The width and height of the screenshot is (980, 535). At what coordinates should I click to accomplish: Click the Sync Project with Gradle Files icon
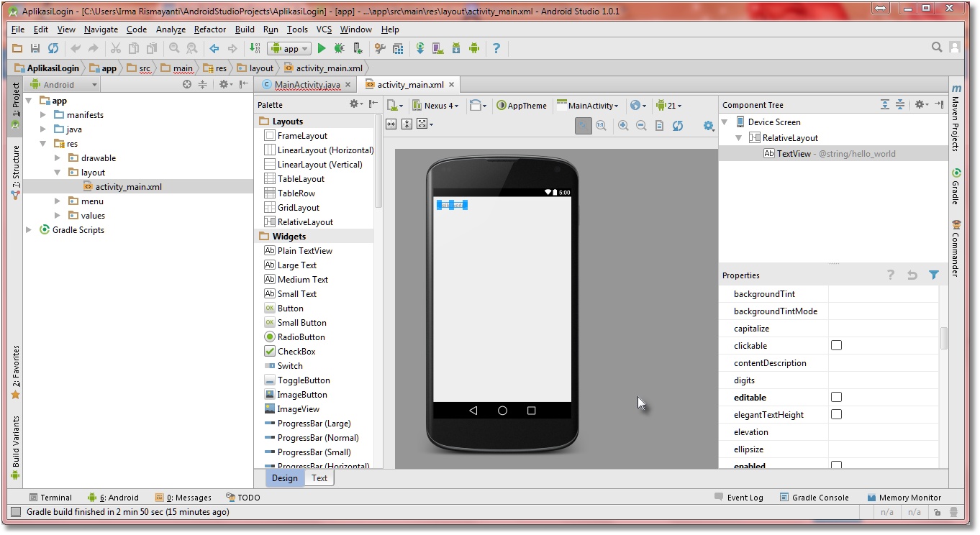[x=421, y=48]
